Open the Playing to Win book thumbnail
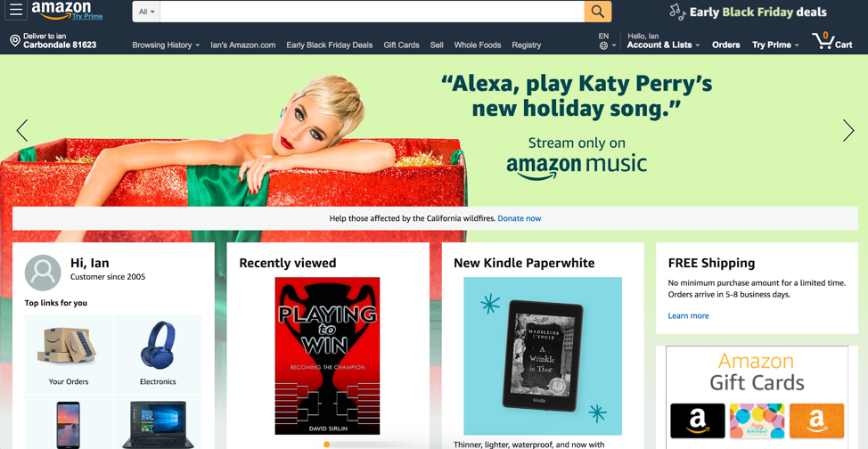This screenshot has width=868, height=449. [x=327, y=356]
